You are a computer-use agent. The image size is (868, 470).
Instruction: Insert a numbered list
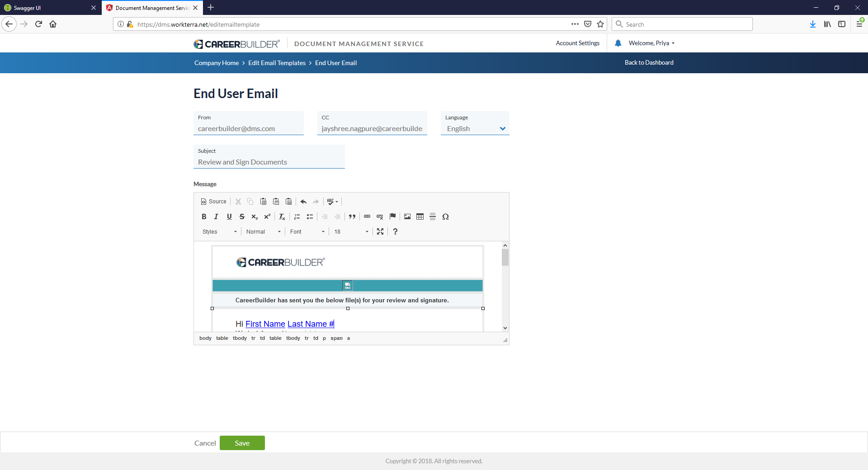pos(297,216)
